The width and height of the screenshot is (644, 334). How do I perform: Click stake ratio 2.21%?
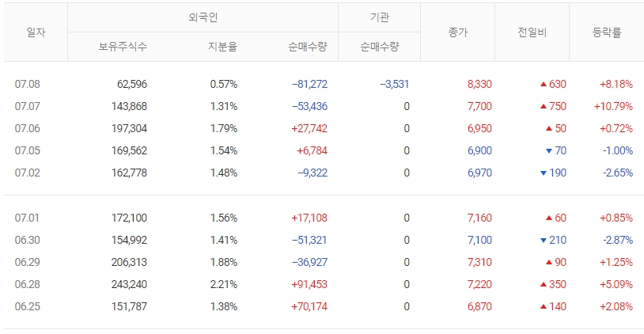[x=224, y=284]
